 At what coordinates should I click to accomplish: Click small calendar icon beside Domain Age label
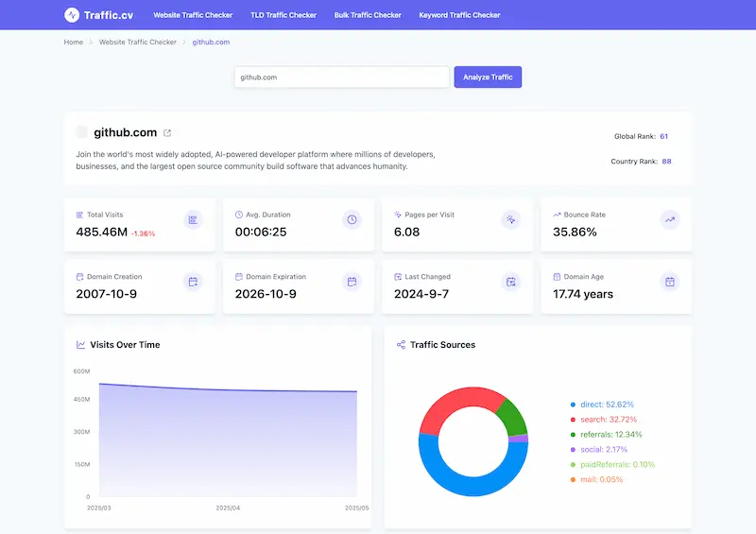pyautogui.click(x=557, y=277)
